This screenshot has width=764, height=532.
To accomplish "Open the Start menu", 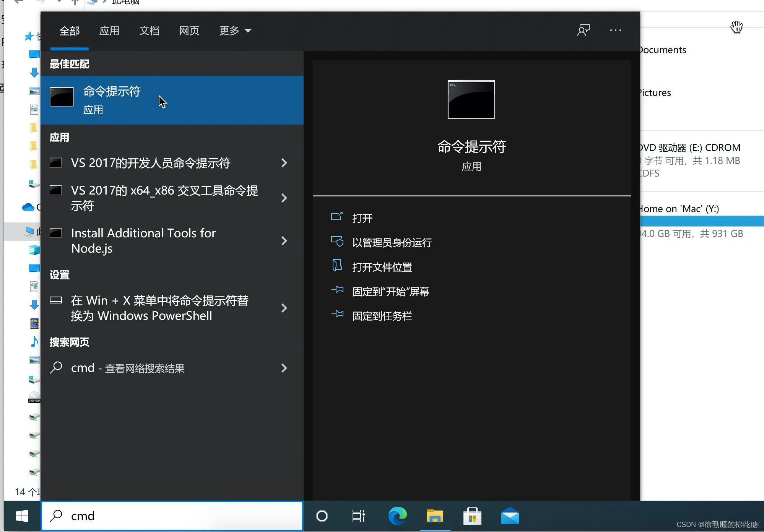I will click(x=22, y=516).
